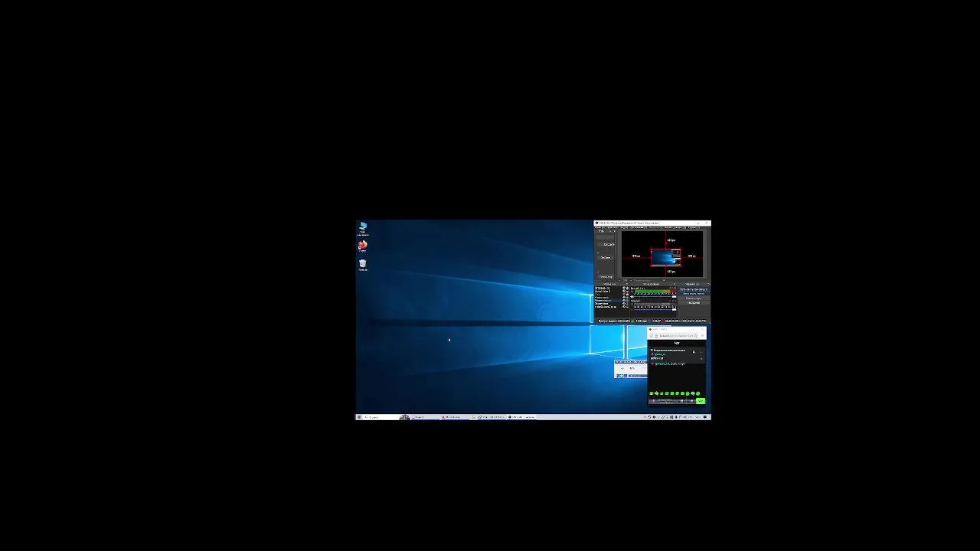
Task: Click the green send button in chat window
Action: (701, 401)
